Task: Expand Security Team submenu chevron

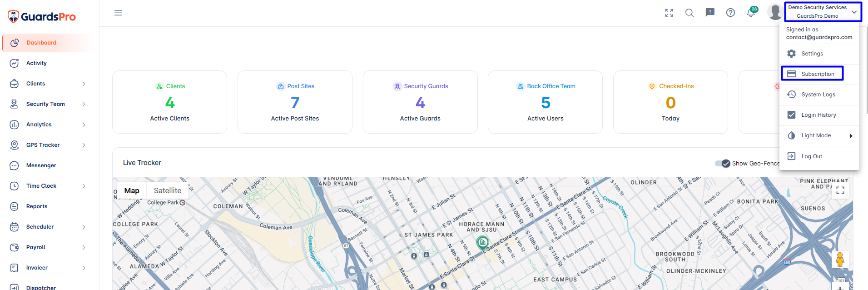Action: (84, 104)
